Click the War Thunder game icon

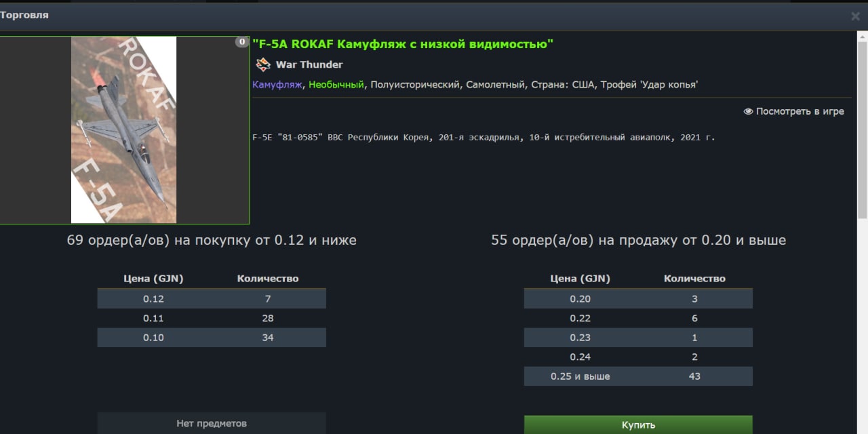[x=262, y=64]
